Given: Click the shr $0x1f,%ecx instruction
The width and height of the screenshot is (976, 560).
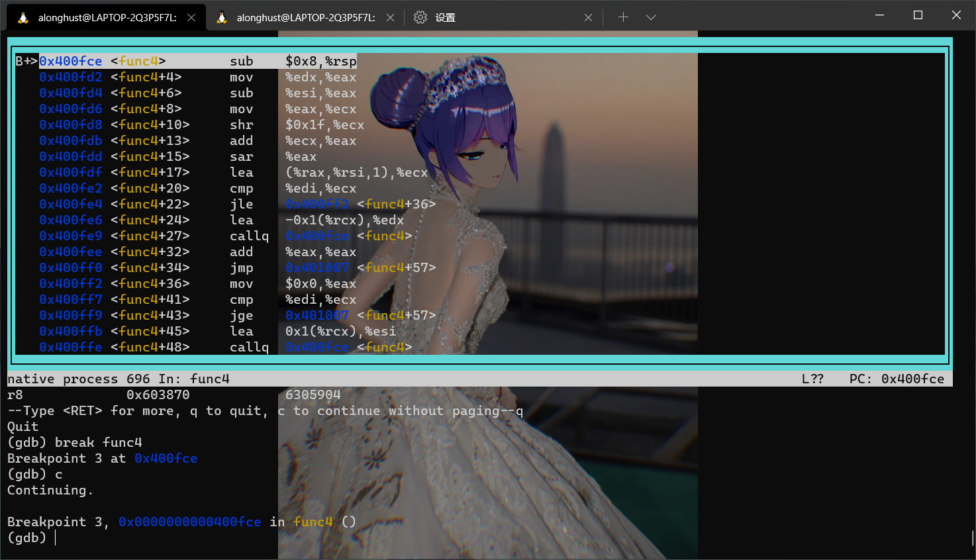Looking at the screenshot, I should [x=297, y=124].
